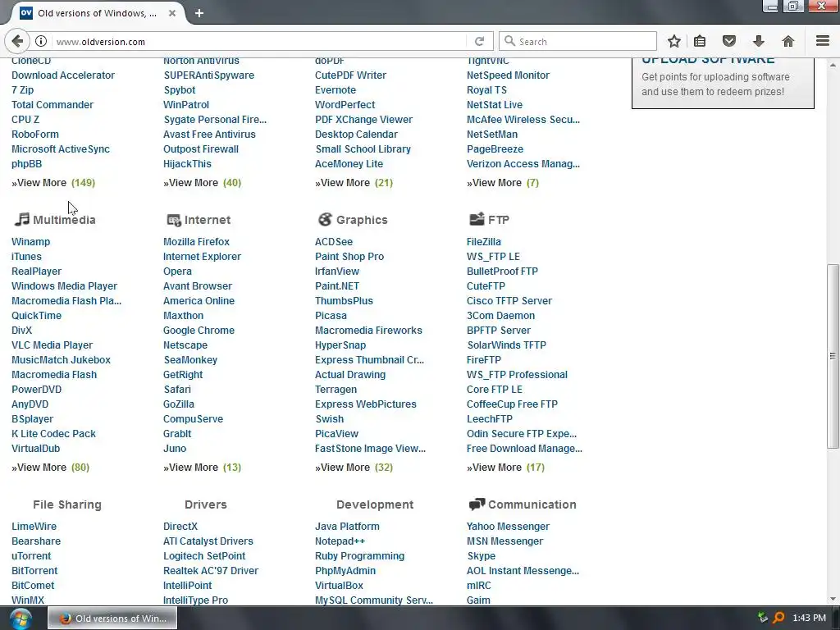Open a new tab with plus button

(199, 13)
